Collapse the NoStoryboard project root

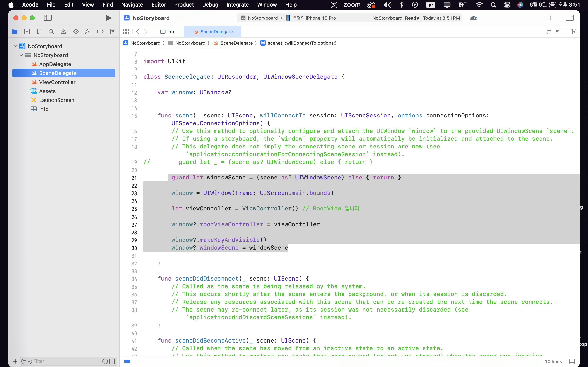pos(16,46)
